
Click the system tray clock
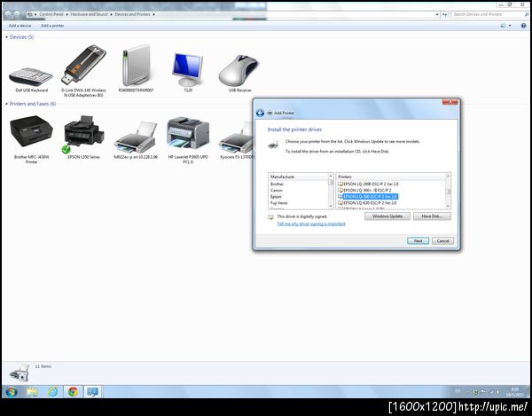tap(514, 392)
